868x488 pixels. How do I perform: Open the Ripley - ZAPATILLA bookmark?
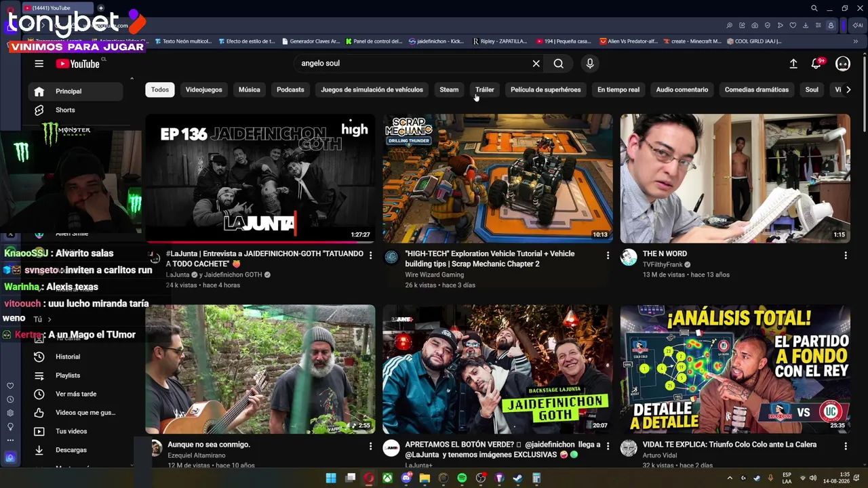(x=500, y=41)
